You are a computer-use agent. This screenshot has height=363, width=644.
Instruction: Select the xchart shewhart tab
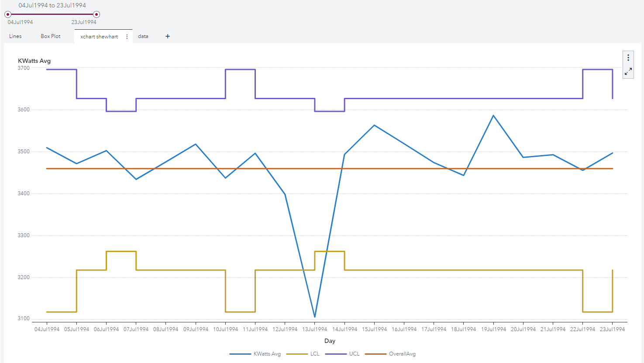point(99,37)
